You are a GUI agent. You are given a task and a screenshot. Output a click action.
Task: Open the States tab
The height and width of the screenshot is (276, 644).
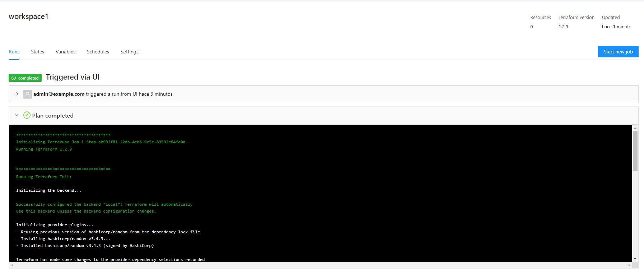click(x=37, y=52)
